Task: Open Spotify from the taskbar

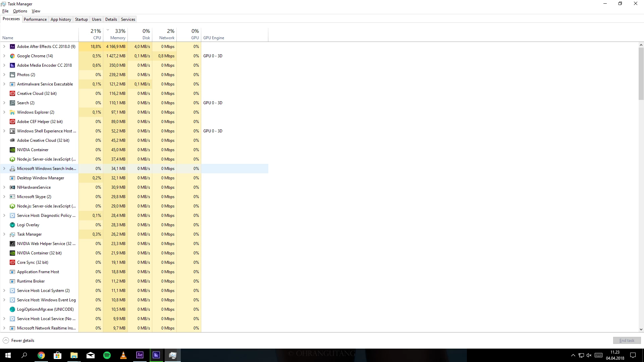Action: pyautogui.click(x=107, y=355)
